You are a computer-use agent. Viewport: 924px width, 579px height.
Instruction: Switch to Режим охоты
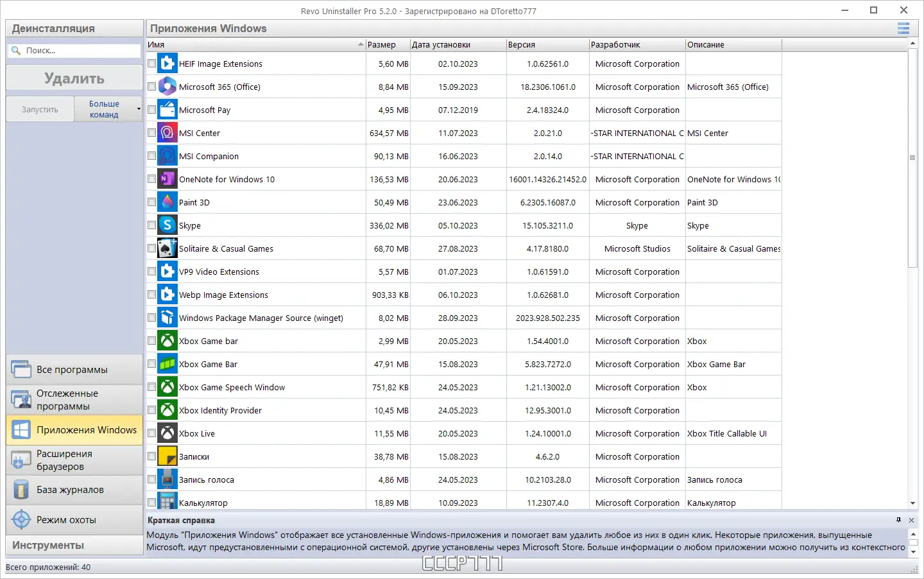point(74,520)
